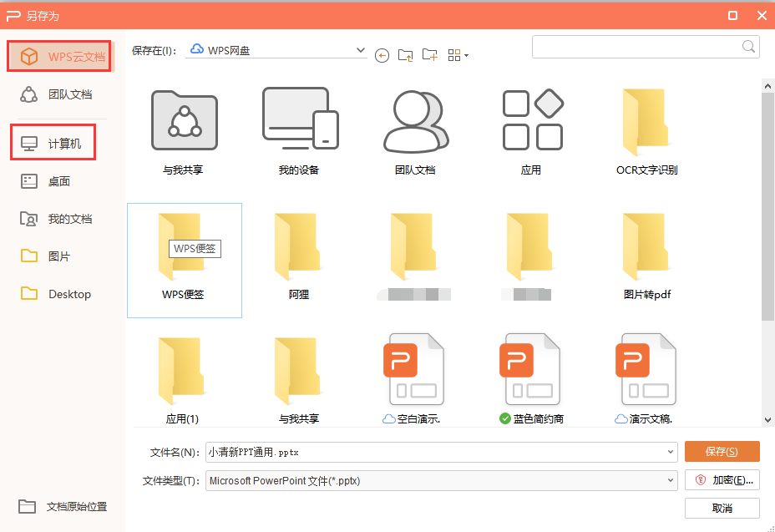Expand the 保存在 location dropdown
The height and width of the screenshot is (532, 775).
click(360, 50)
